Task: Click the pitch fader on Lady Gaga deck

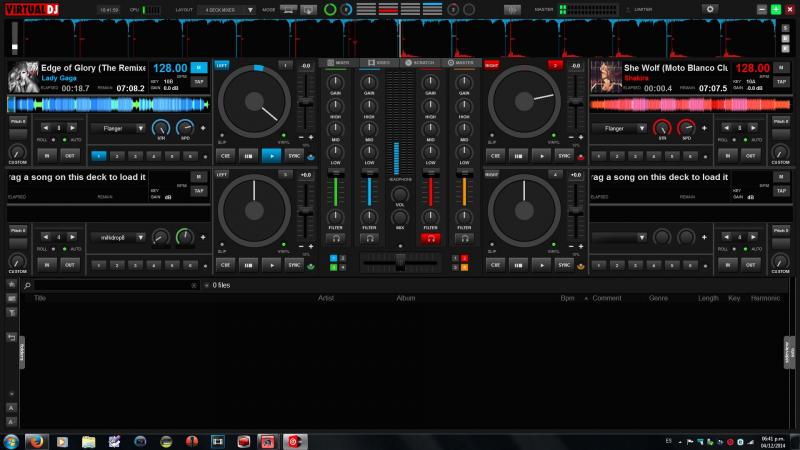Action: point(306,103)
